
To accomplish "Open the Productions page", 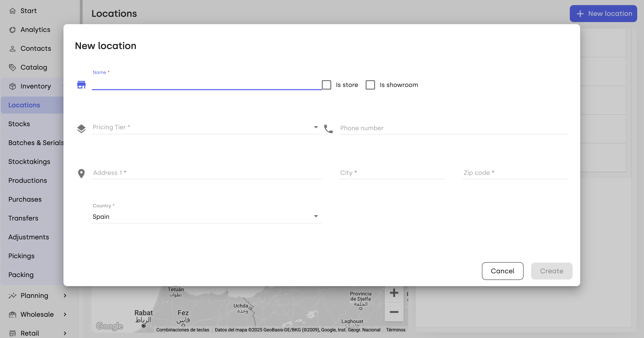I will pyautogui.click(x=28, y=181).
